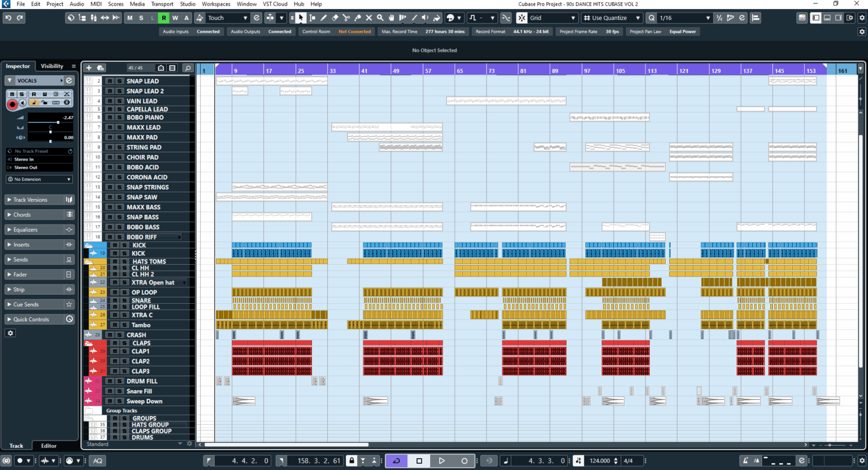Mute the VOCALS track in the Inspector
Viewport: 868px width, 470px height.
12,94
